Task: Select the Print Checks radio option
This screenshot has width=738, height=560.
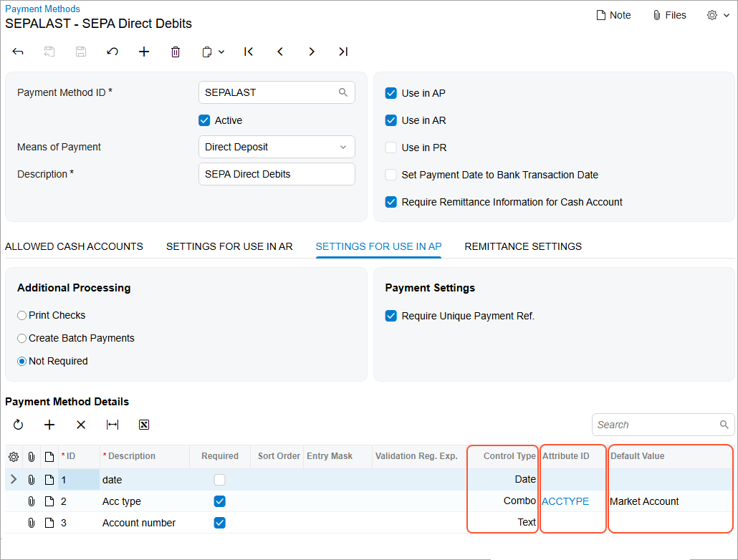Action: pyautogui.click(x=22, y=316)
